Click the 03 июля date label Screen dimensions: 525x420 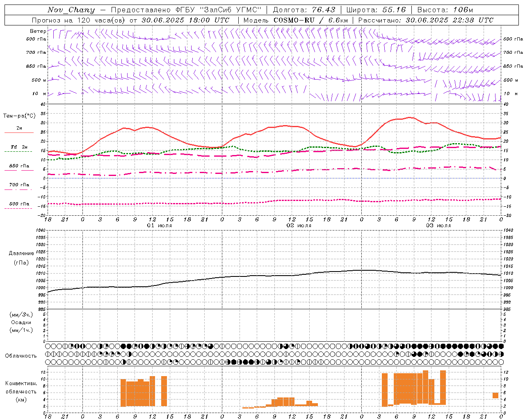[438, 226]
